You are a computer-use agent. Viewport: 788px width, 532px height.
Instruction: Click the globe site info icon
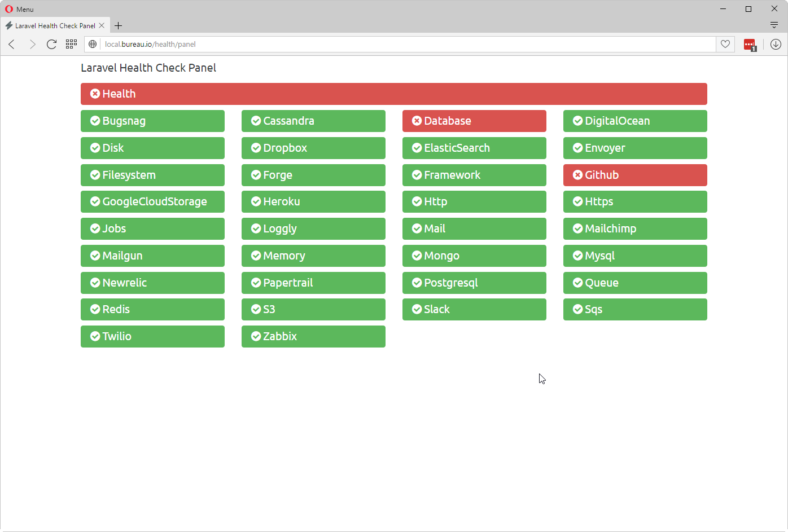pos(93,44)
